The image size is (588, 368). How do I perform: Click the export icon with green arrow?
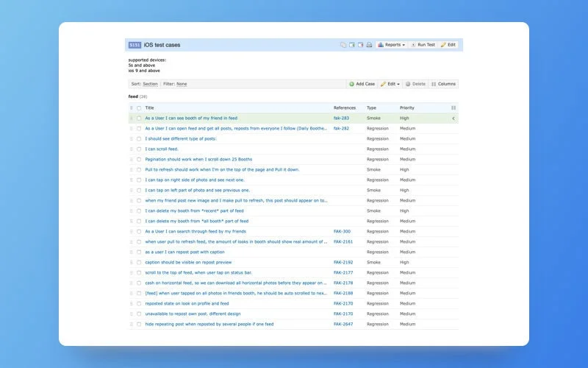tap(352, 45)
